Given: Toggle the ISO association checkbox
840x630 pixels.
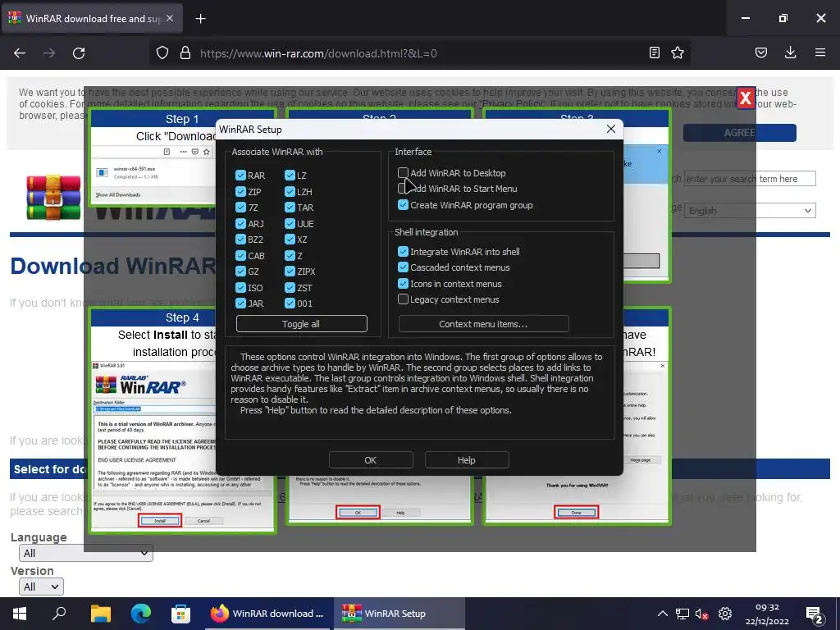Looking at the screenshot, I should [240, 288].
